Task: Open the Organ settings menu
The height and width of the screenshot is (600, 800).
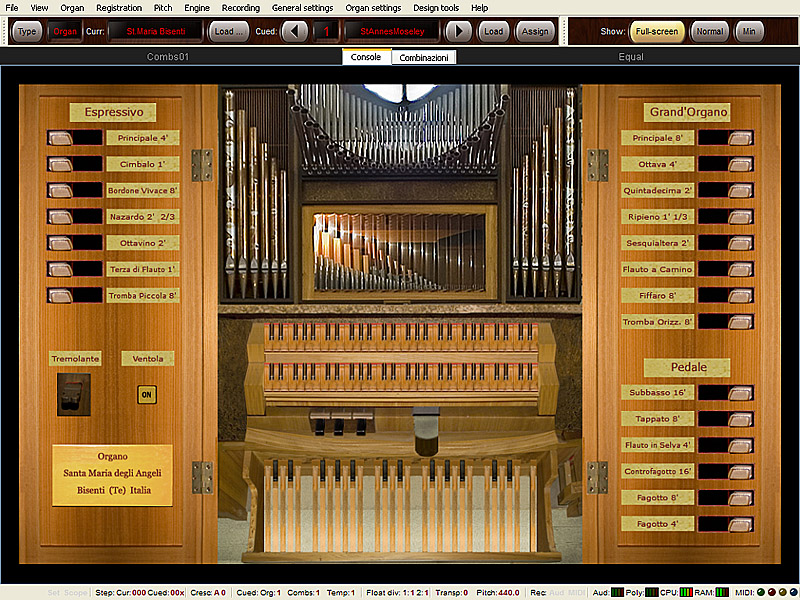Action: tap(373, 8)
